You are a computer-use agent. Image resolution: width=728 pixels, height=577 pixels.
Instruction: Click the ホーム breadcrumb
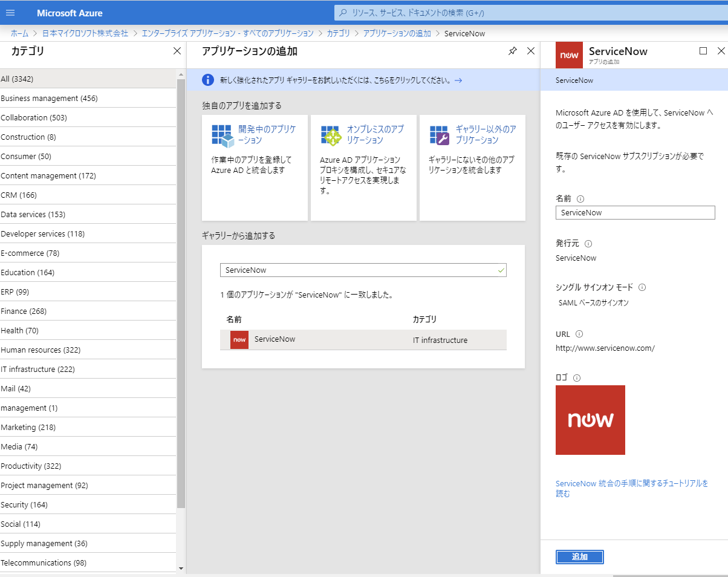19,33
